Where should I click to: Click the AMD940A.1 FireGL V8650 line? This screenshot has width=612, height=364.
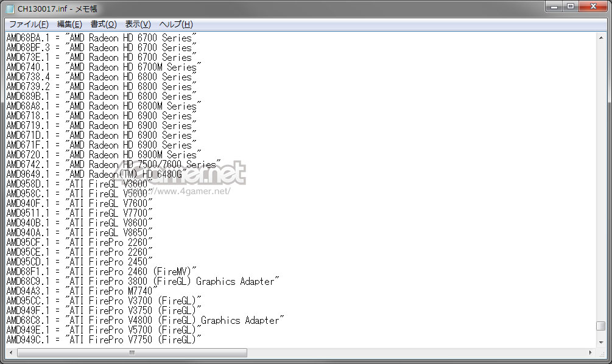point(79,233)
